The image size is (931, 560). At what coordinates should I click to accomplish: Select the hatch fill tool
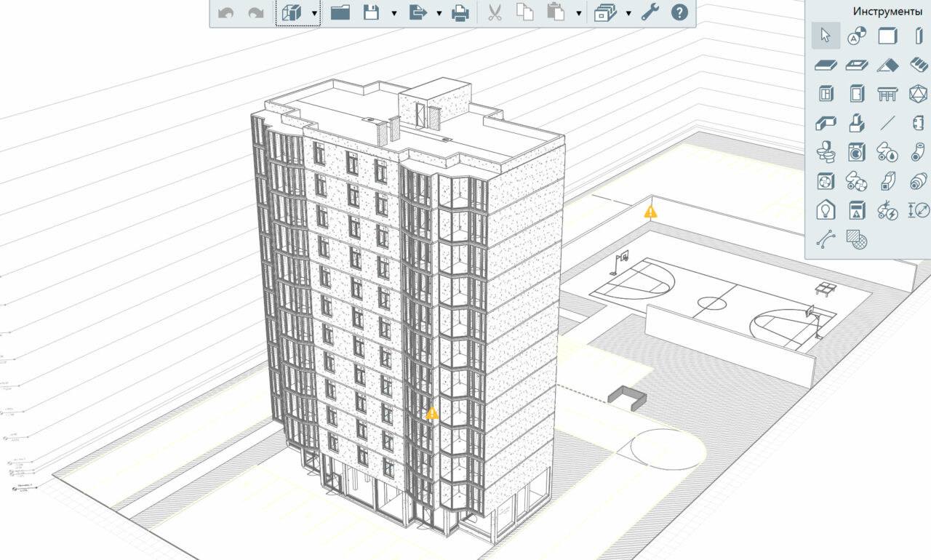(x=857, y=239)
